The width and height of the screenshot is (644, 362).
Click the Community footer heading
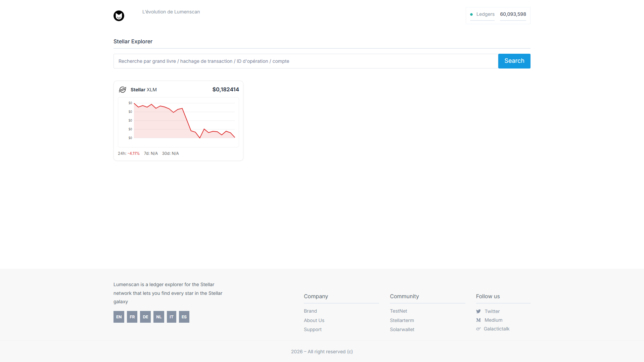(404, 296)
